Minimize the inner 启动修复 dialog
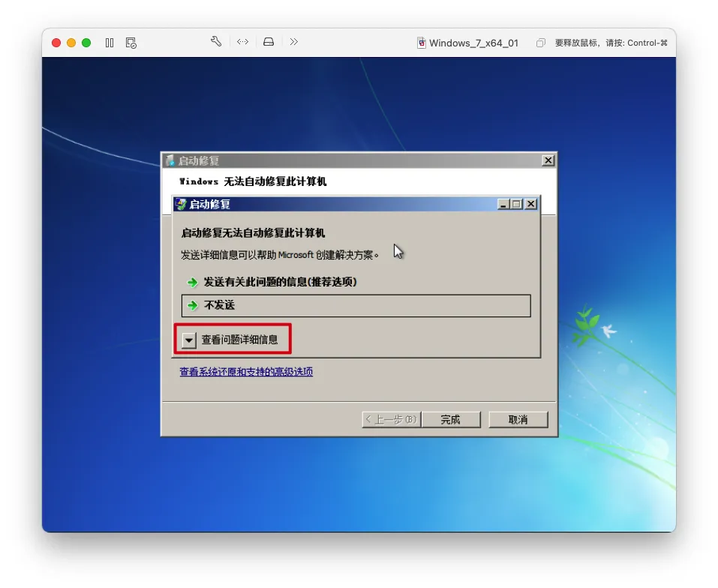718x588 pixels. pyautogui.click(x=503, y=204)
